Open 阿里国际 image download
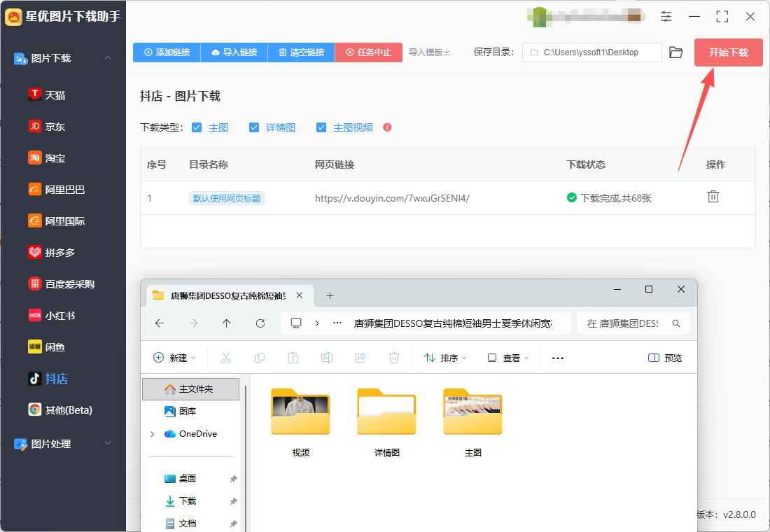 [57, 220]
